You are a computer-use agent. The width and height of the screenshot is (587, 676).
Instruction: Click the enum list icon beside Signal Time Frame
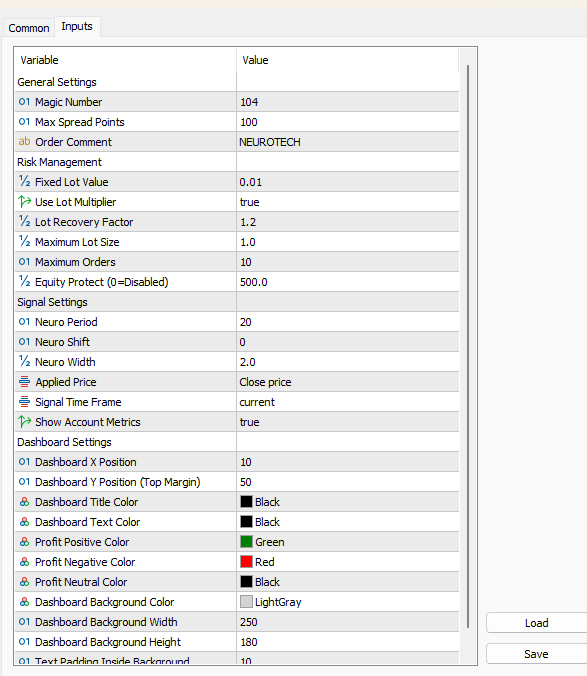(x=25, y=401)
